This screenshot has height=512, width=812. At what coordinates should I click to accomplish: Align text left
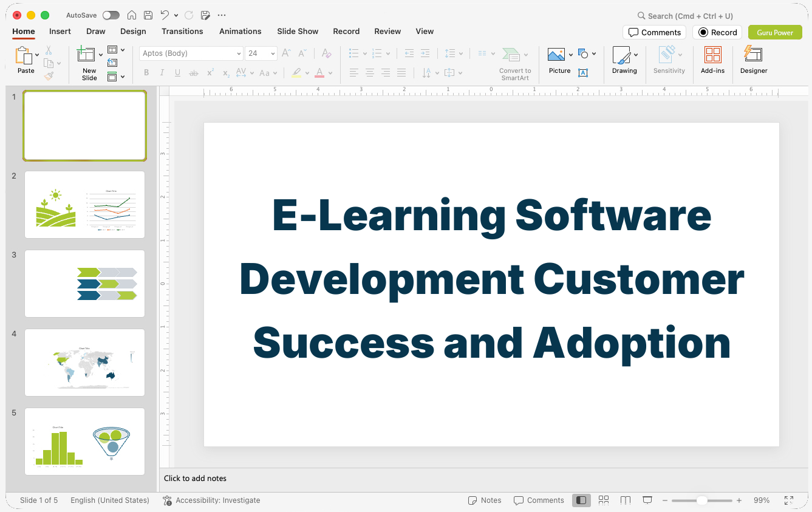pos(354,73)
